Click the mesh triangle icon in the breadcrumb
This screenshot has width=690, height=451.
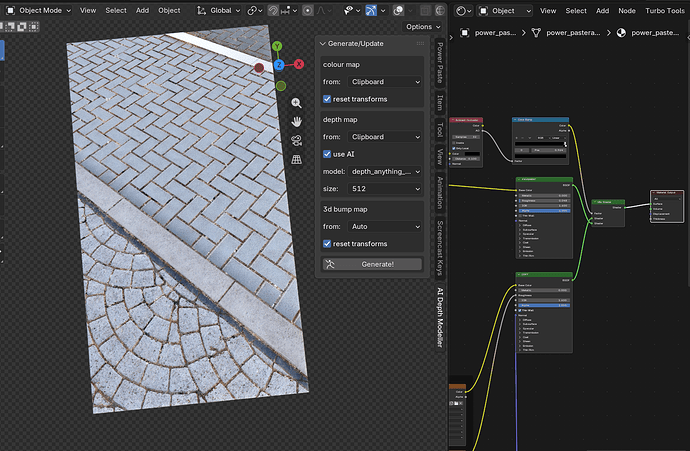click(536, 33)
